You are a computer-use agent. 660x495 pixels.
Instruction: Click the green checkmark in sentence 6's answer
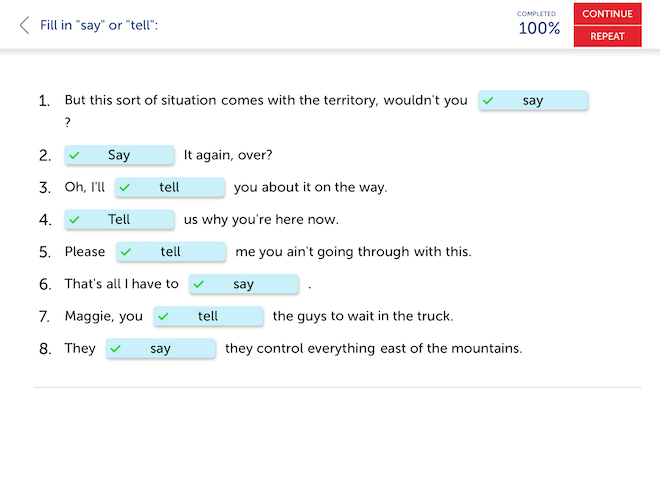(199, 284)
